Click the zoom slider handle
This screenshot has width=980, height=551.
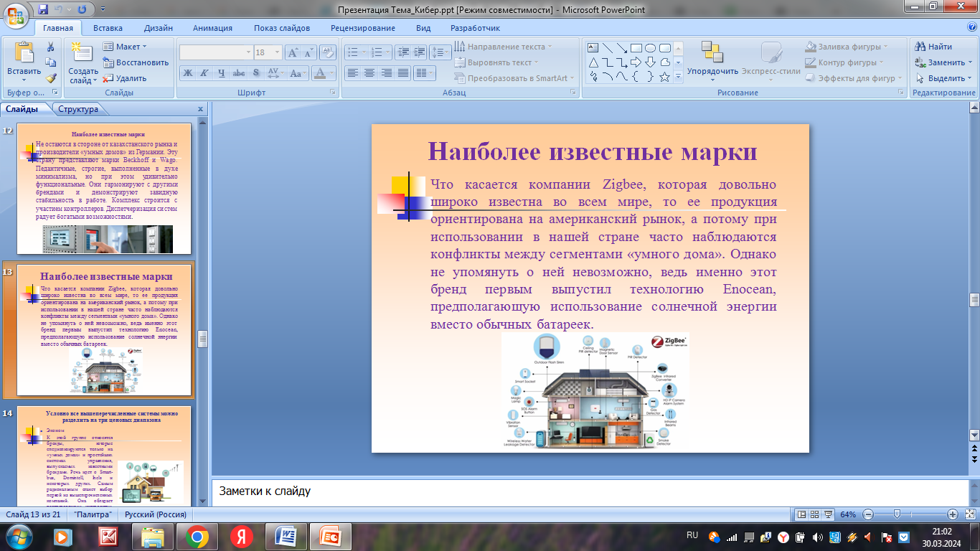tap(897, 514)
